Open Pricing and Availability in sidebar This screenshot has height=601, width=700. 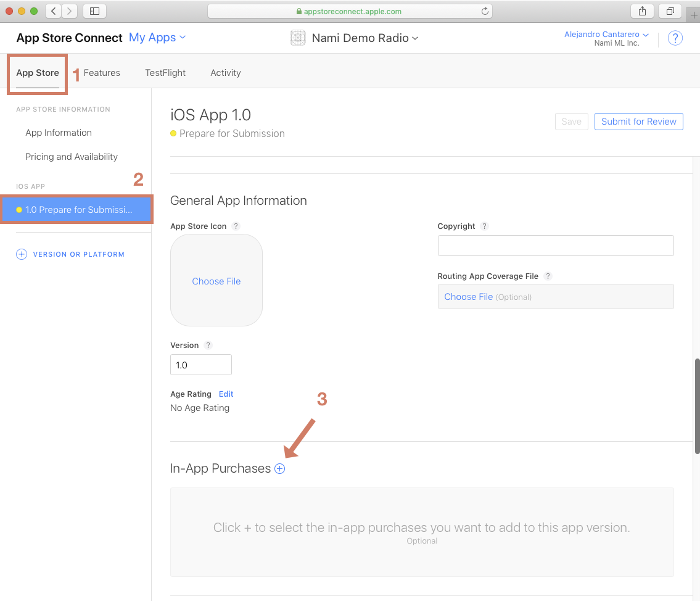coord(72,157)
